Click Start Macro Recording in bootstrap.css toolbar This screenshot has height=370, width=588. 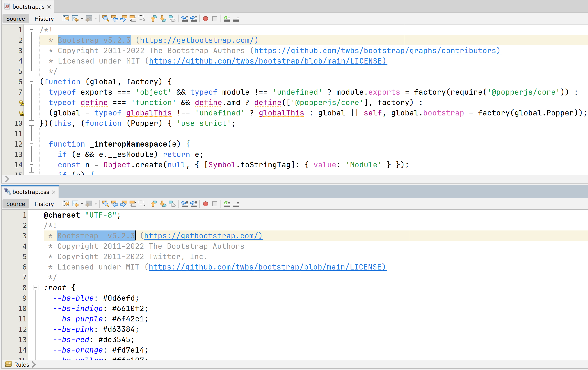205,204
